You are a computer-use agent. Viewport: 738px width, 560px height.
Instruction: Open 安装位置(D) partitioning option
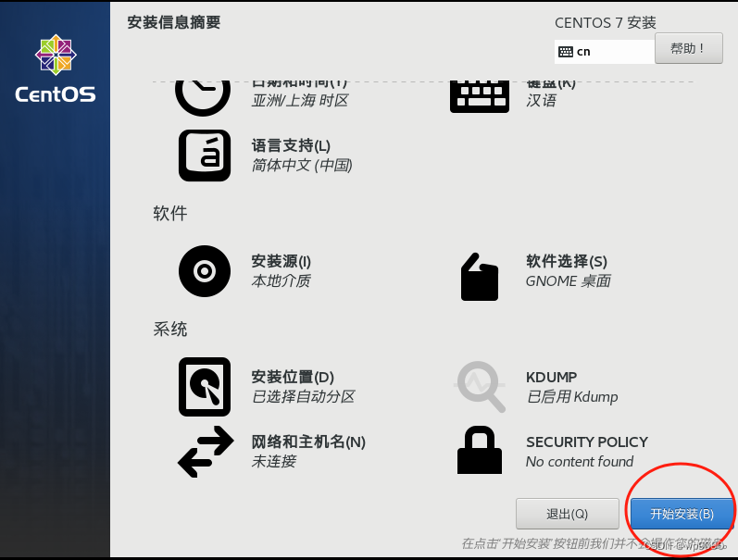tap(293, 377)
